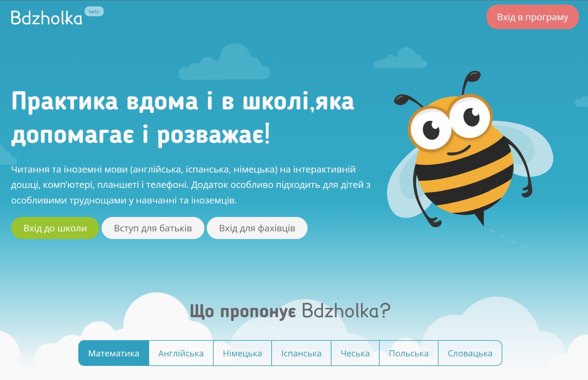Click the beta badge next to logo
This screenshot has width=588, height=380.
(x=94, y=11)
